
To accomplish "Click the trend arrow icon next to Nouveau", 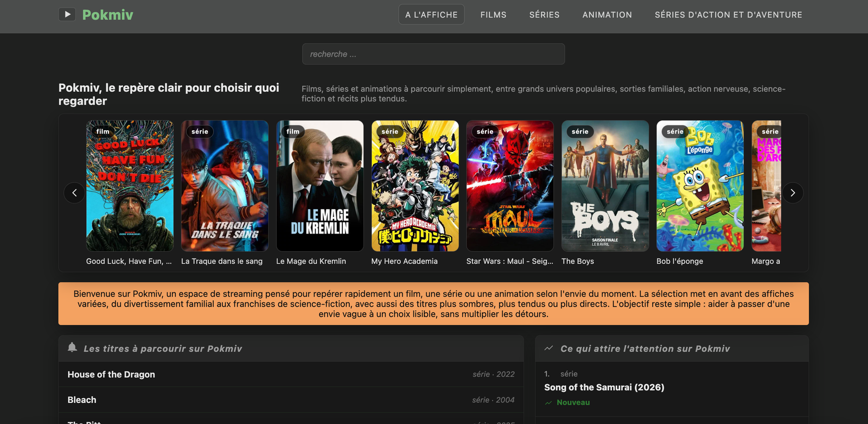I will tap(548, 403).
